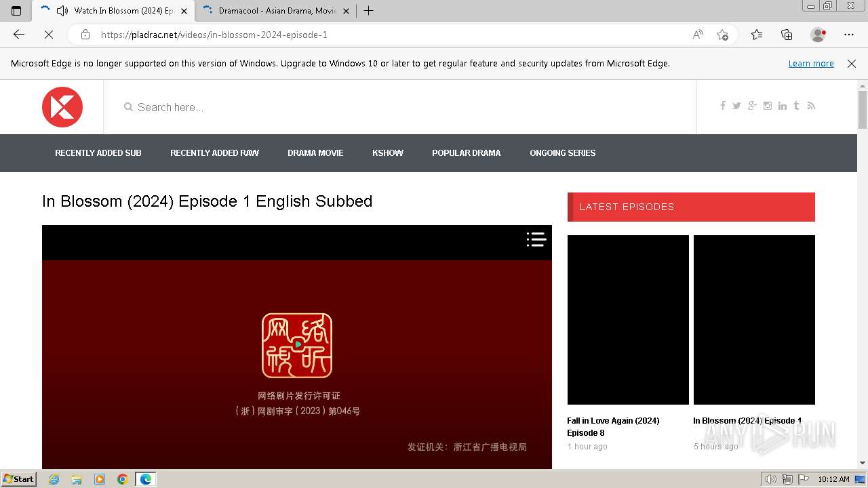The height and width of the screenshot is (488, 868).
Task: Open the Recently Added Sub menu
Action: (x=98, y=153)
